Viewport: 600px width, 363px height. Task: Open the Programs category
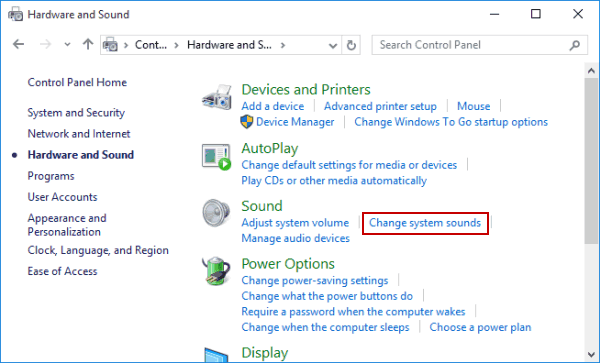[x=51, y=176]
